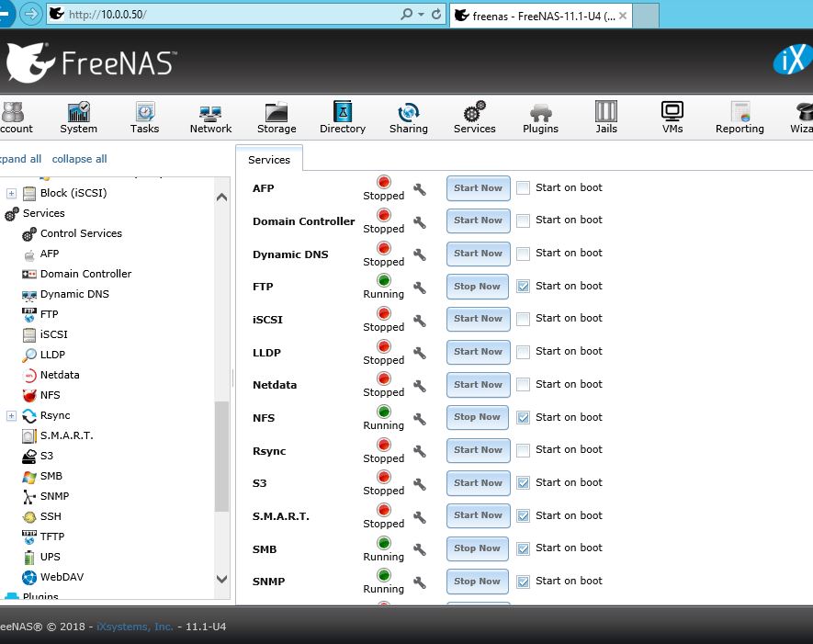Click the Domain Controller settings wrench
This screenshot has height=644, width=813.
[x=420, y=222]
